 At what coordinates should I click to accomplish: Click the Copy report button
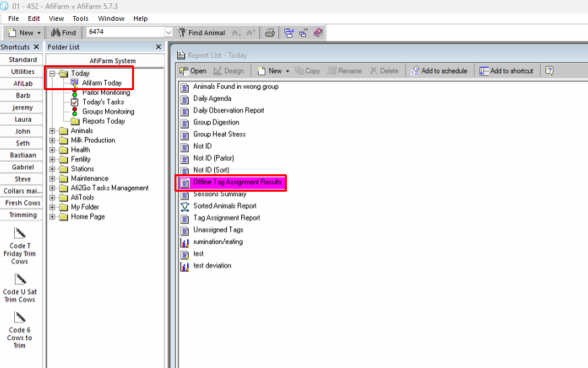[x=308, y=71]
